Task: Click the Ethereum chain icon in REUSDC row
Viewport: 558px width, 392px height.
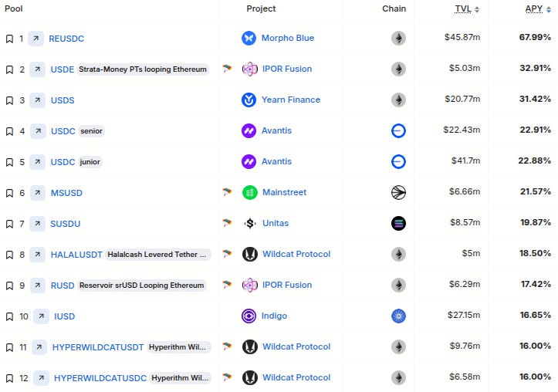Action: (398, 38)
